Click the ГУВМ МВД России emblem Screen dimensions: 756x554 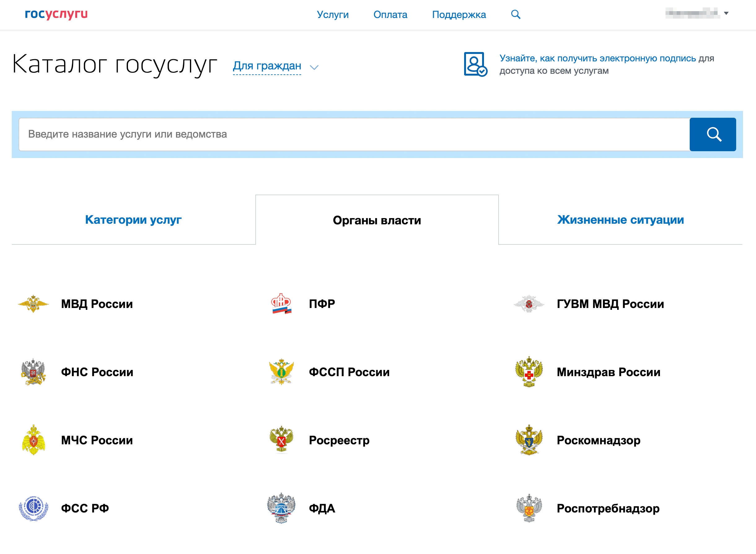529,304
